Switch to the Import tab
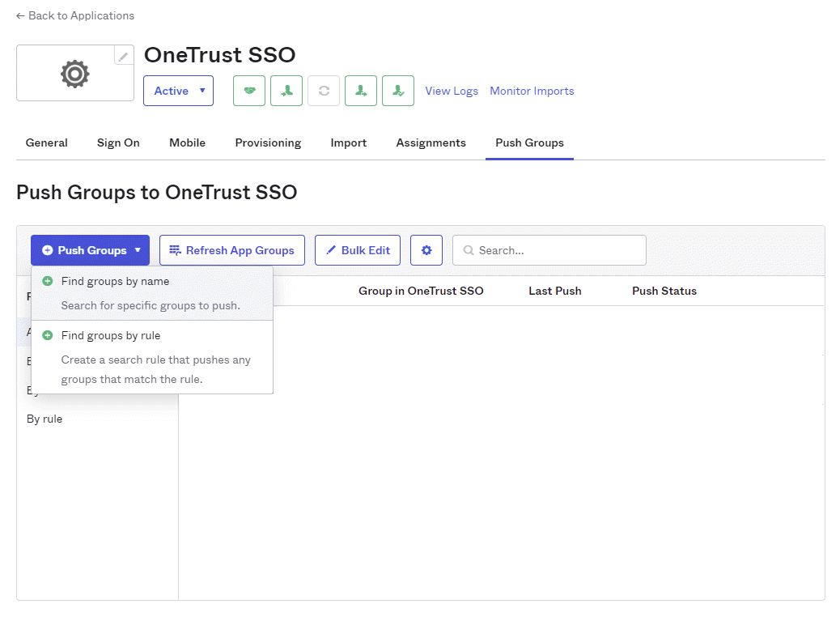The height and width of the screenshot is (617, 840). pyautogui.click(x=349, y=143)
